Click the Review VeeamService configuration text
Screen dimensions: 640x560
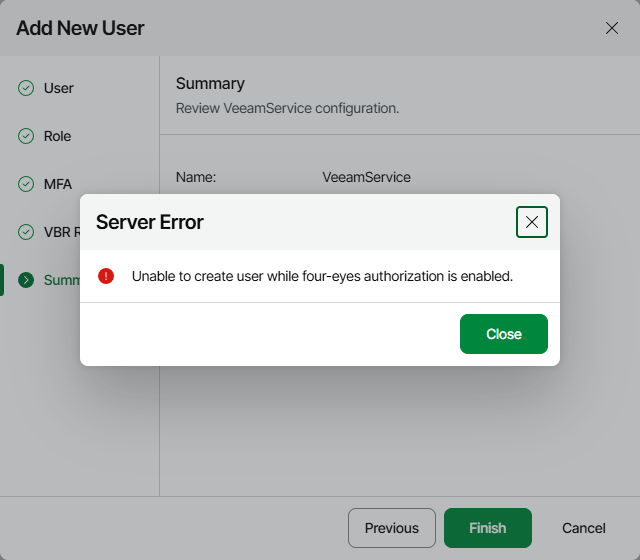(287, 109)
